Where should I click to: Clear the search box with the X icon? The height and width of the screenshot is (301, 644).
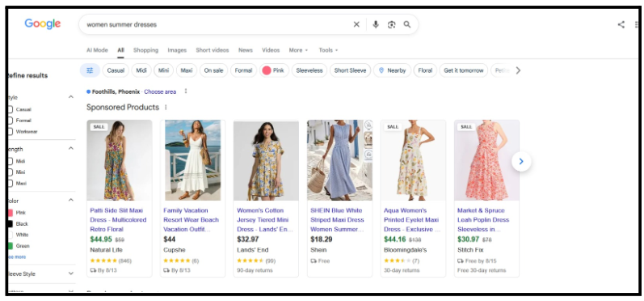356,24
